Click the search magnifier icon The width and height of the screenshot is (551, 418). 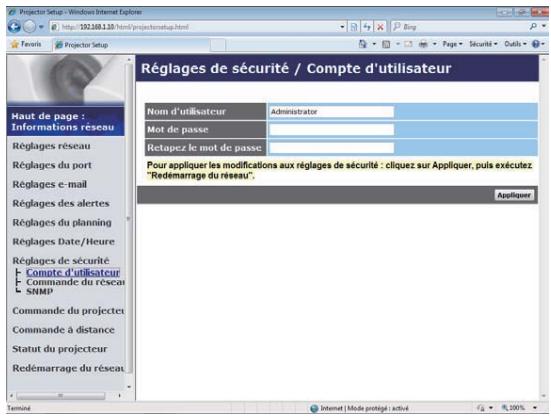click(533, 26)
